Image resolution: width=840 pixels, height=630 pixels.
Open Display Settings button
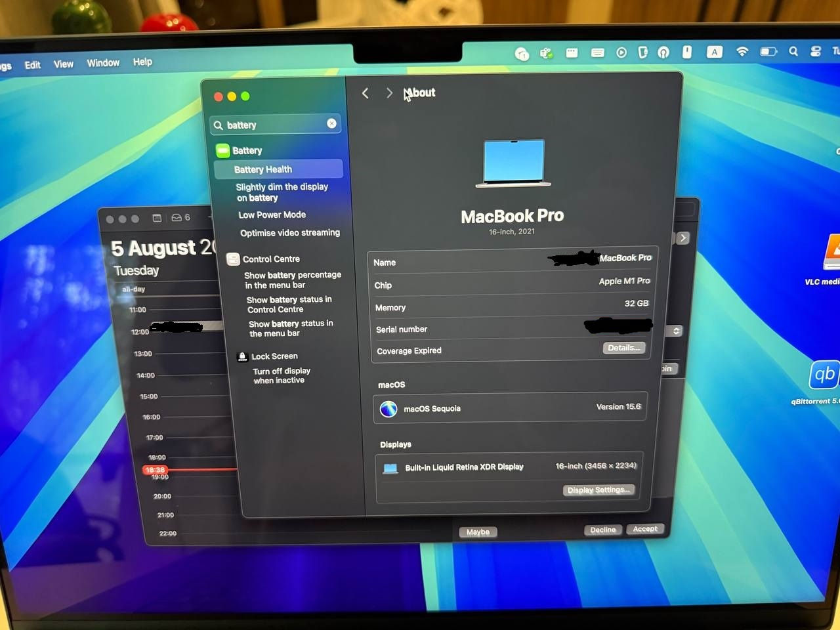point(598,490)
